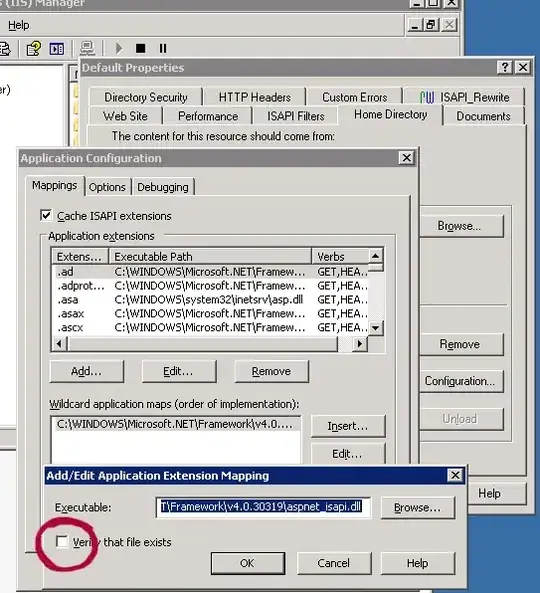Click the OK button
Screen dimensions: 540x593
click(248, 563)
